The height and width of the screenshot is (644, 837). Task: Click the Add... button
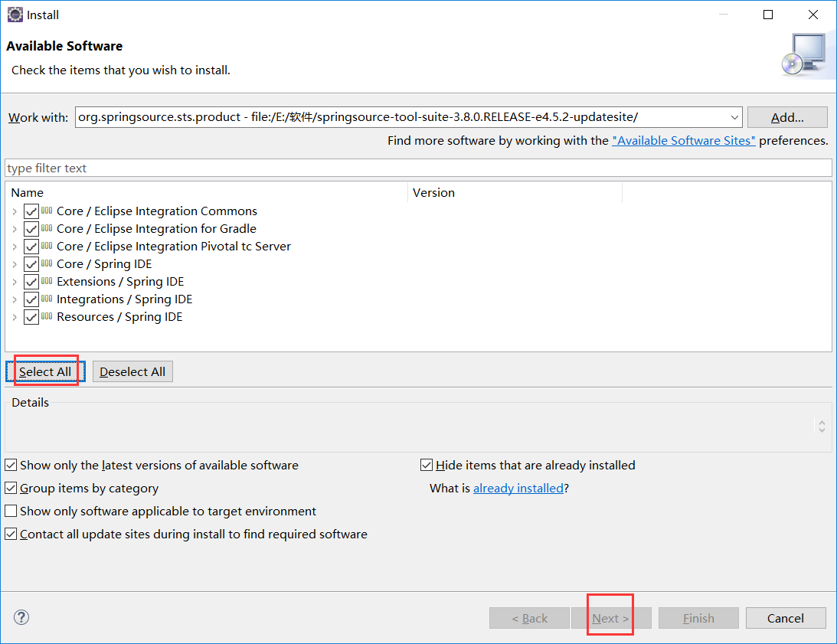(787, 117)
